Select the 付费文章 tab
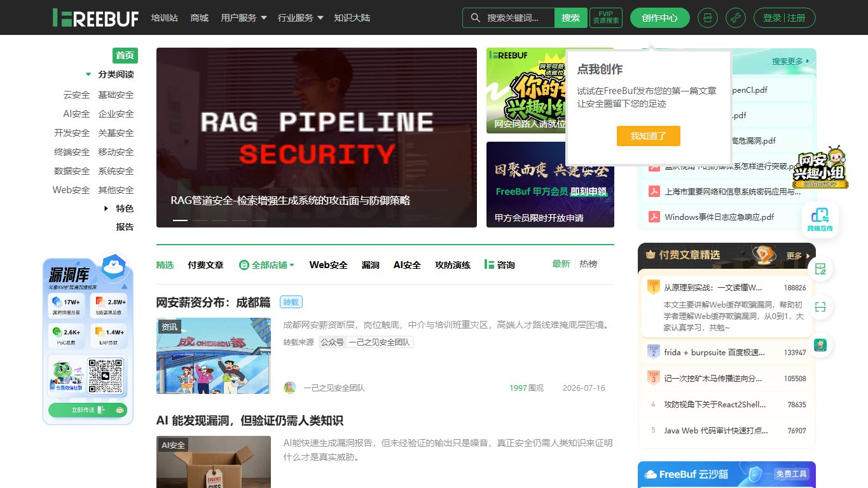The height and width of the screenshot is (488, 868). 206,265
